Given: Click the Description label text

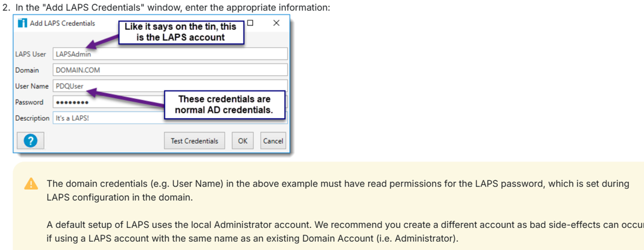Looking at the screenshot, I should click(x=32, y=118).
